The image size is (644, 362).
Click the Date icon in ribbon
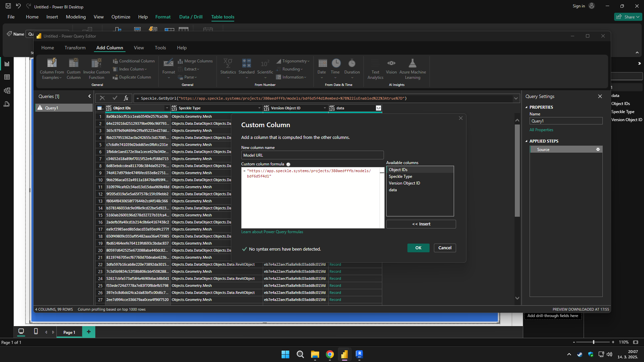click(x=322, y=63)
